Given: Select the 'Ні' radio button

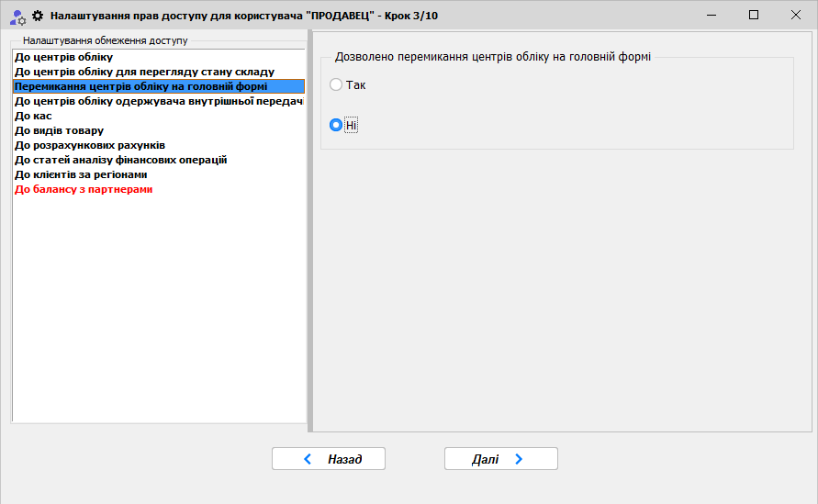Looking at the screenshot, I should pos(336,125).
